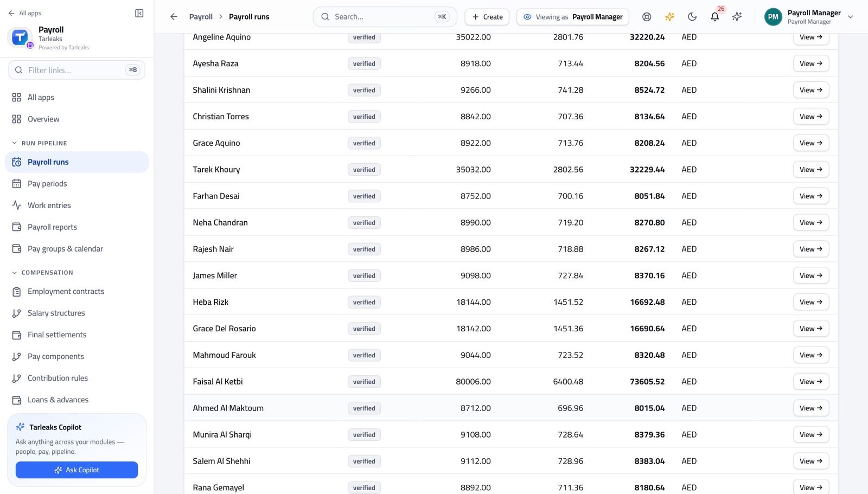Click the back arrow in header
Viewport: 868px width, 494px height.
click(174, 17)
